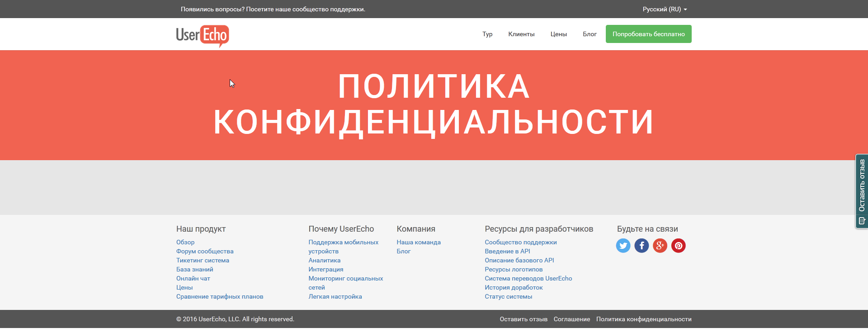This screenshot has height=333, width=868.
Task: Go to 'Цены' in the top navigation
Action: 559,34
